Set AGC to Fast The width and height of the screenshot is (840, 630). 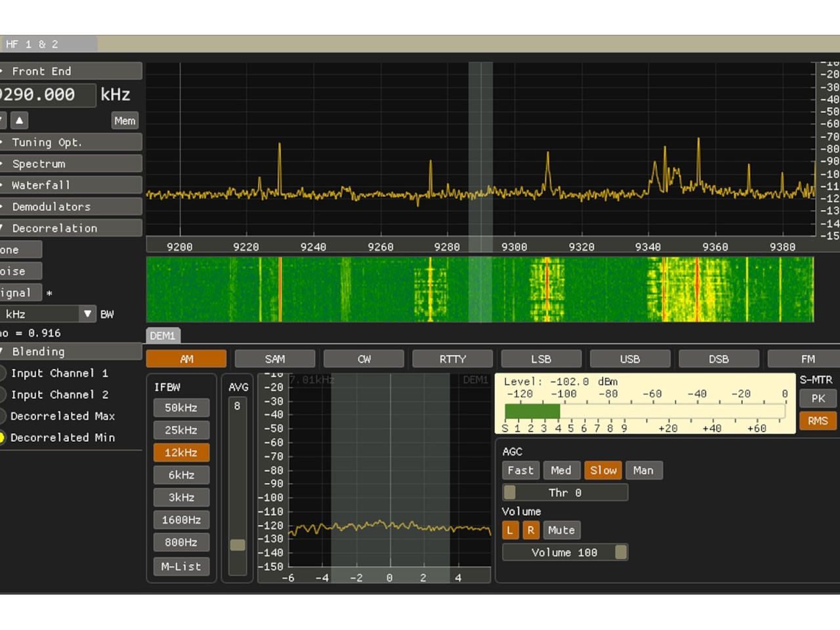[x=520, y=470]
